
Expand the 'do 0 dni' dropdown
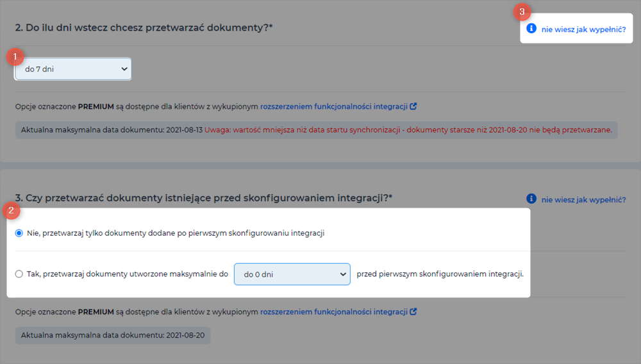[292, 274]
